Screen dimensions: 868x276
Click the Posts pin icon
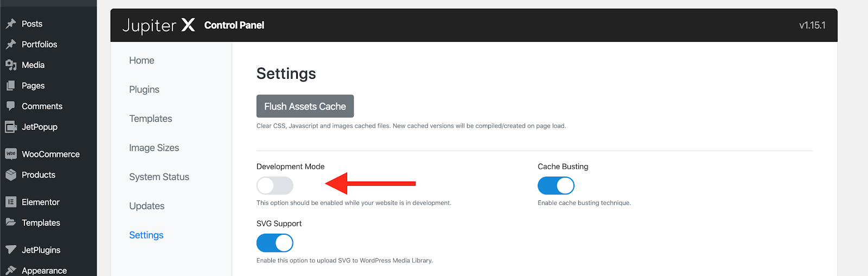pos(11,24)
